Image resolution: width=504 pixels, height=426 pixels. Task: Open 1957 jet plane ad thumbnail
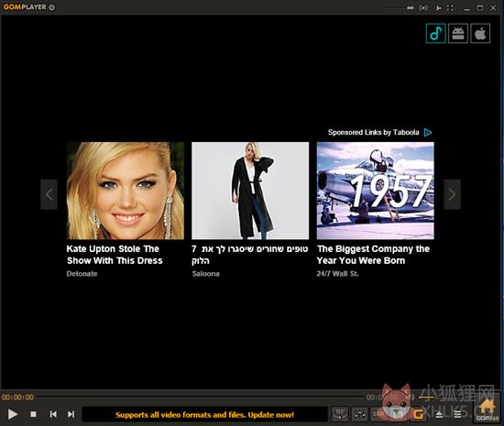point(375,191)
